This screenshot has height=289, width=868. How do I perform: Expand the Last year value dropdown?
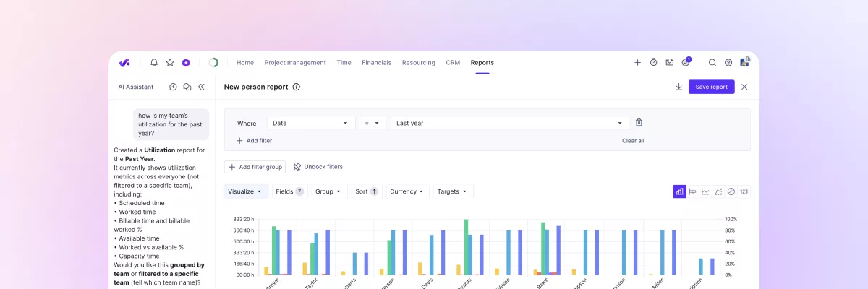pyautogui.click(x=509, y=123)
